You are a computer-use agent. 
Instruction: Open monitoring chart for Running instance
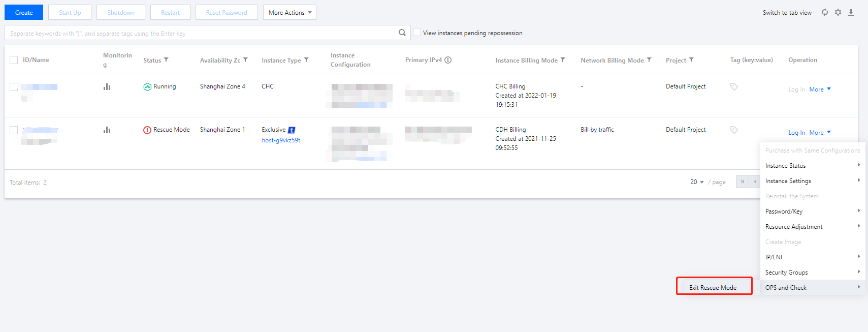tap(107, 87)
